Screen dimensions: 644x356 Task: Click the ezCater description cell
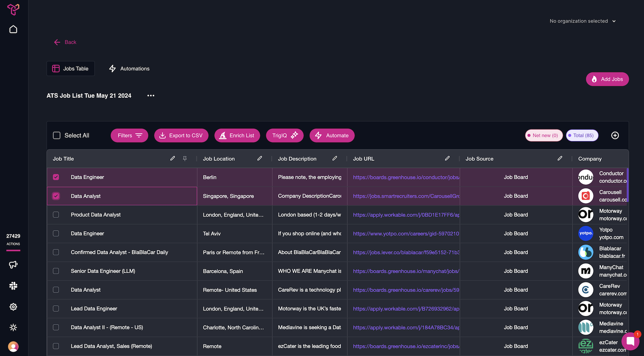(309, 346)
